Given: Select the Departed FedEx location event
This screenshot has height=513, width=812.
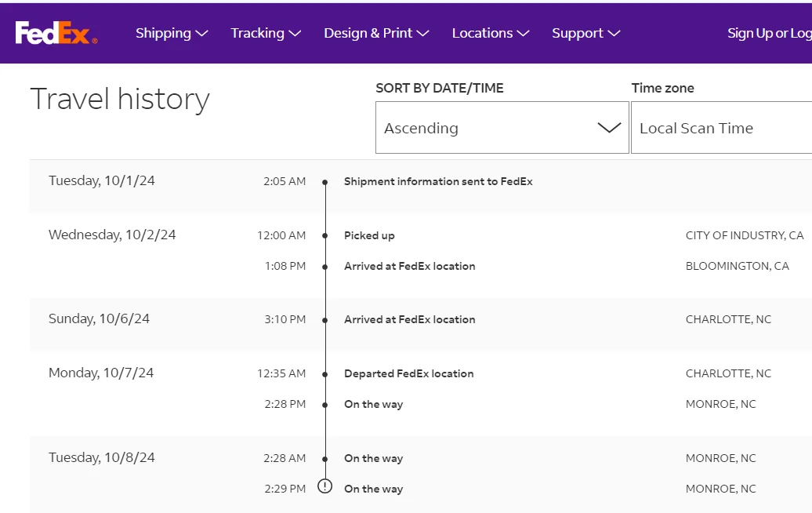Looking at the screenshot, I should (408, 373).
